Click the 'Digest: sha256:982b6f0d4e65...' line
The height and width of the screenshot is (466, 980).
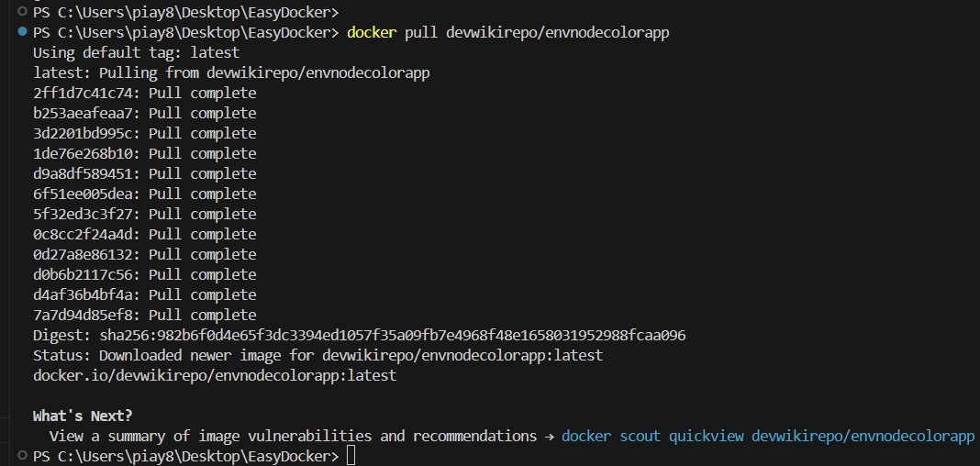(x=360, y=336)
